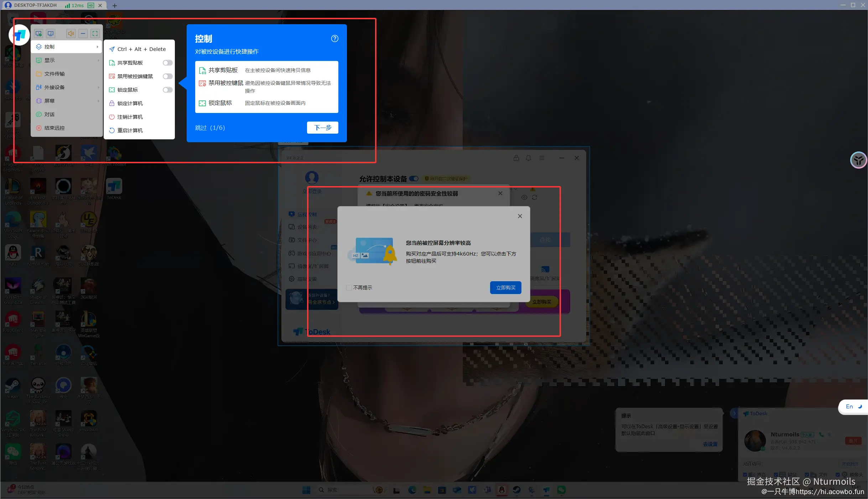868x499 pixels.
Task: Mute remote sound speaker icon
Action: [71, 34]
